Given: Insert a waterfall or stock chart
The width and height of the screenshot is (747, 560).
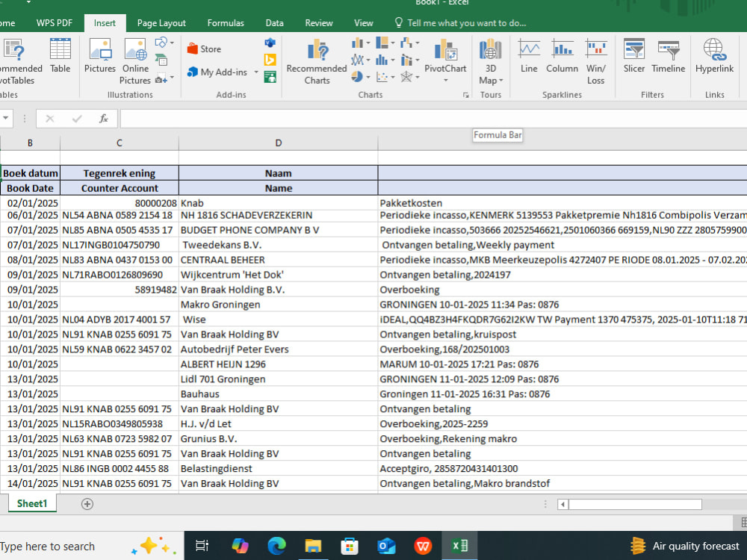Looking at the screenshot, I should click(406, 43).
